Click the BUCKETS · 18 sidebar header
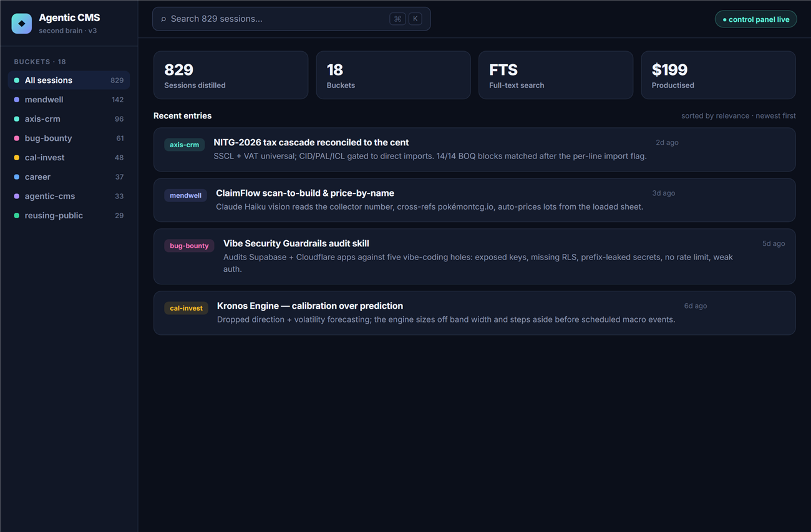 click(x=40, y=62)
